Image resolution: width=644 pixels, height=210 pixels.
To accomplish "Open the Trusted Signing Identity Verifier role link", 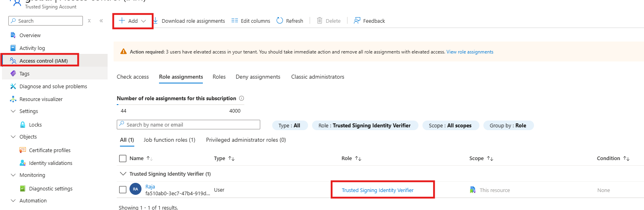I will point(378,190).
